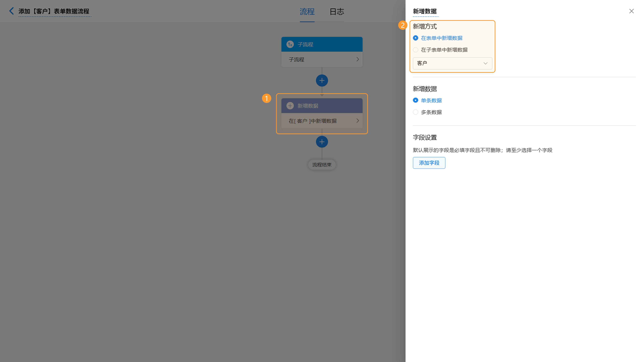The height and width of the screenshot is (362, 644).
Task: Click the 新增方式 section heading
Action: 425,26
